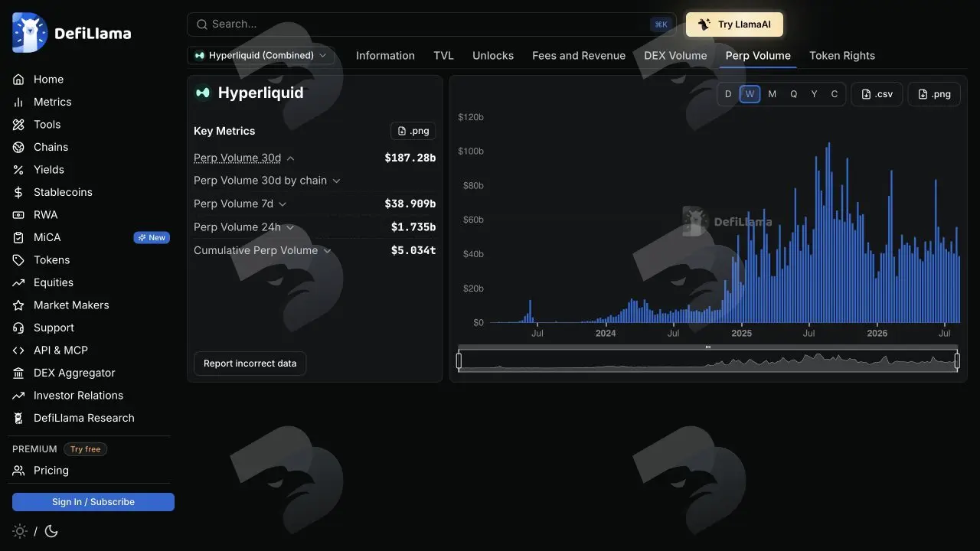The image size is (980, 551).
Task: Click the $5.034t cumulative volume value
Action: pos(413,250)
